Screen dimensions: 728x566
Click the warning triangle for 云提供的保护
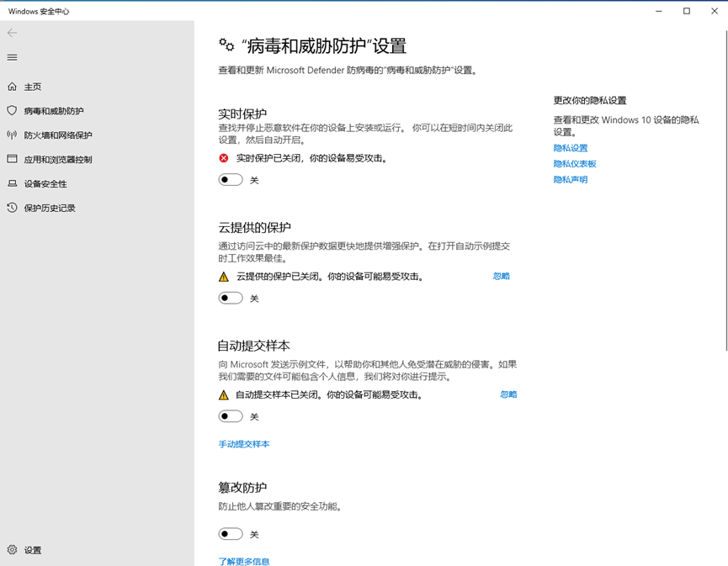(x=224, y=277)
